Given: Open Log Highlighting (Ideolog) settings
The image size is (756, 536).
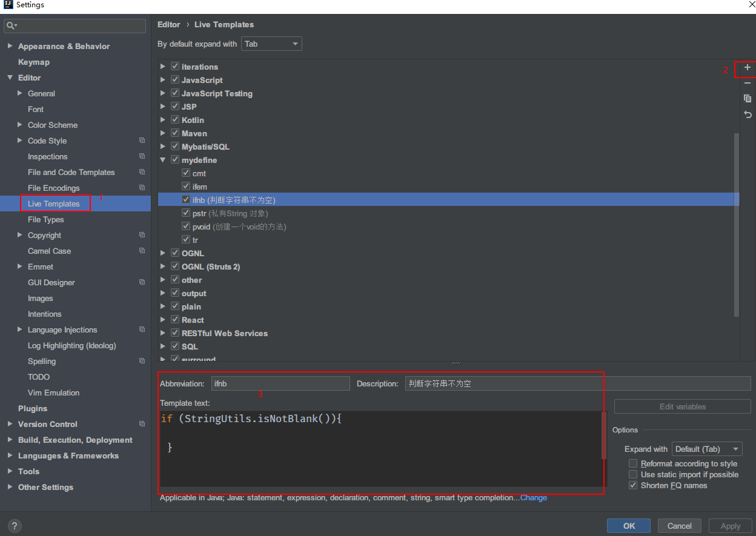Looking at the screenshot, I should pos(72,345).
